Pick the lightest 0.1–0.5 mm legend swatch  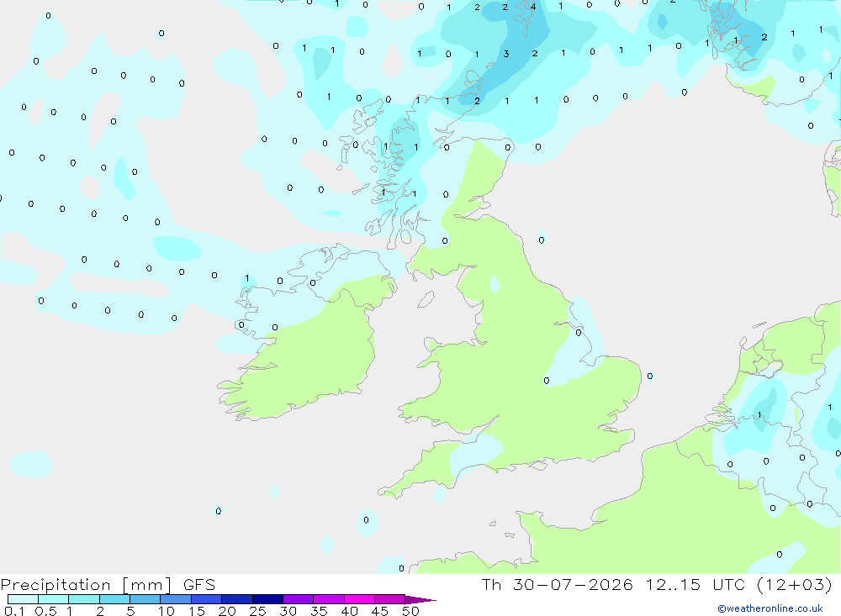pyautogui.click(x=23, y=599)
